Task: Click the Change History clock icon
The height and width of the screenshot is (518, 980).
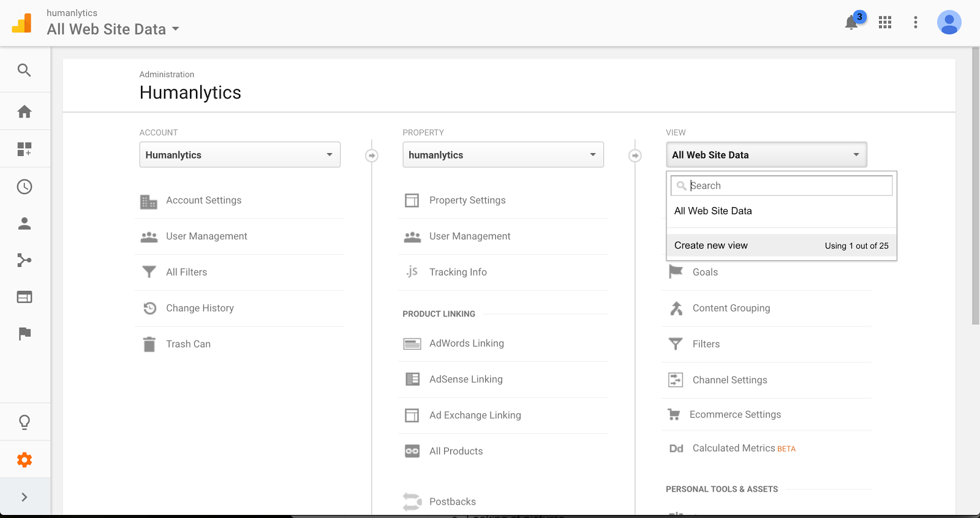Action: pyautogui.click(x=149, y=308)
